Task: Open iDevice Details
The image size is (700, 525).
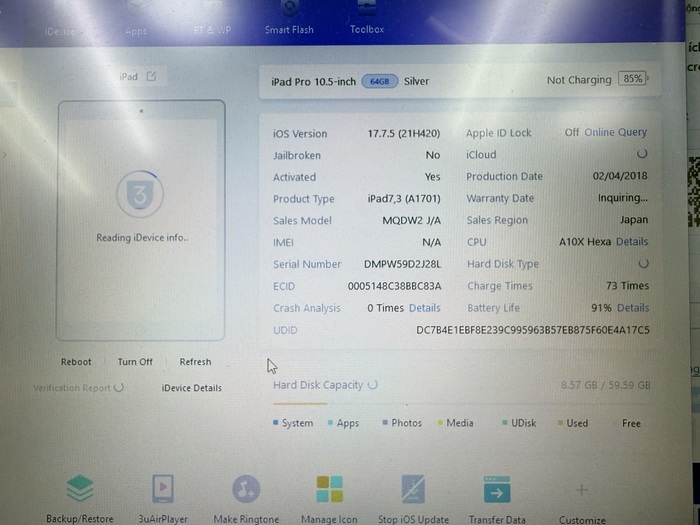Action: point(192,388)
